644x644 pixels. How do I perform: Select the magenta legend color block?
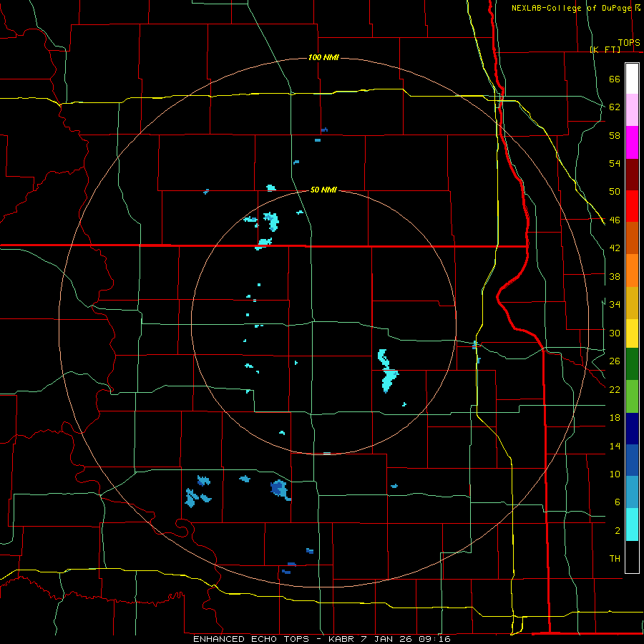click(632, 142)
